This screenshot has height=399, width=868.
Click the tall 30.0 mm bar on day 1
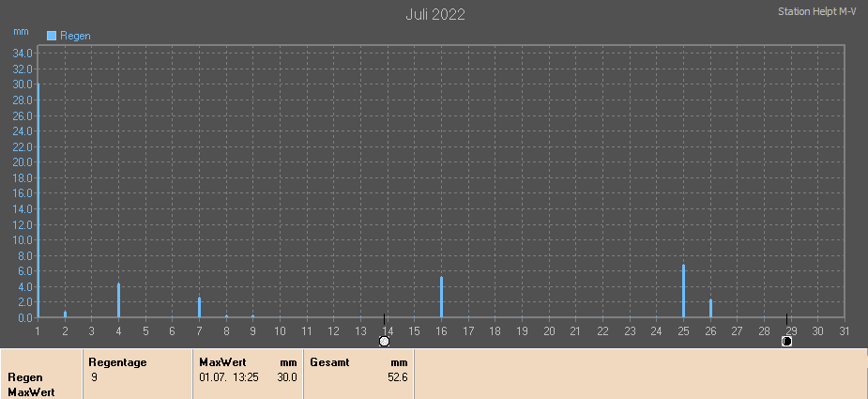(x=38, y=200)
